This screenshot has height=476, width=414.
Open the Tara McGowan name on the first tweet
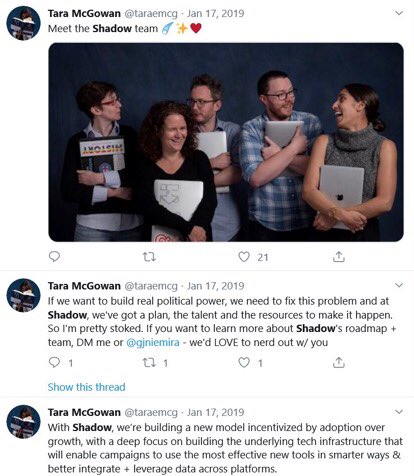point(84,13)
